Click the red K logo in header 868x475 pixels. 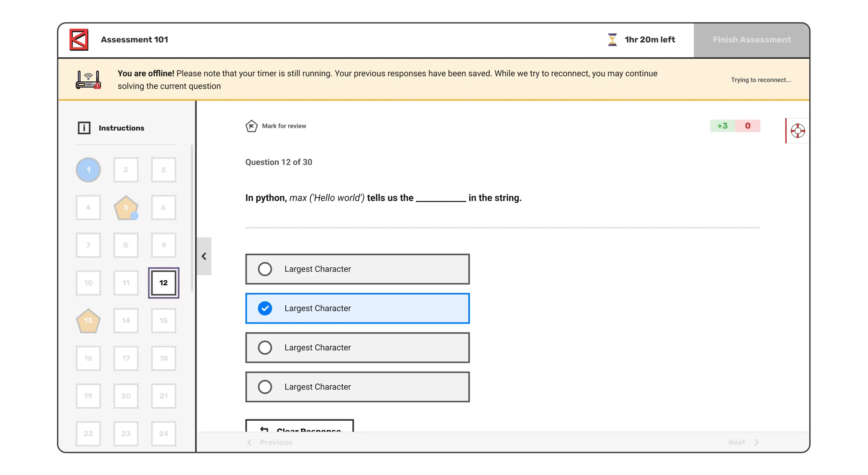click(x=79, y=40)
